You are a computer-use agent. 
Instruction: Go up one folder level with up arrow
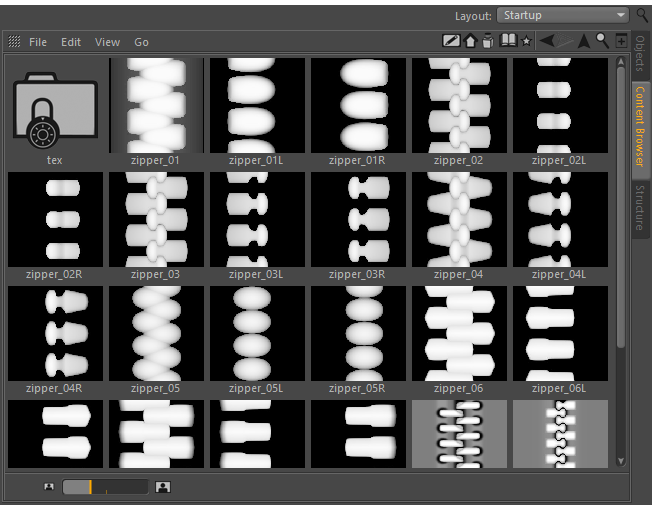point(584,41)
